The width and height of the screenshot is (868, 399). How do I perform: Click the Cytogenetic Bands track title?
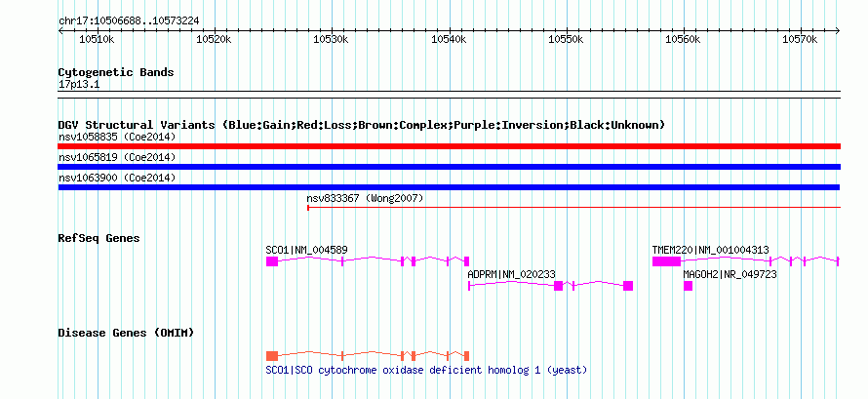click(x=116, y=72)
